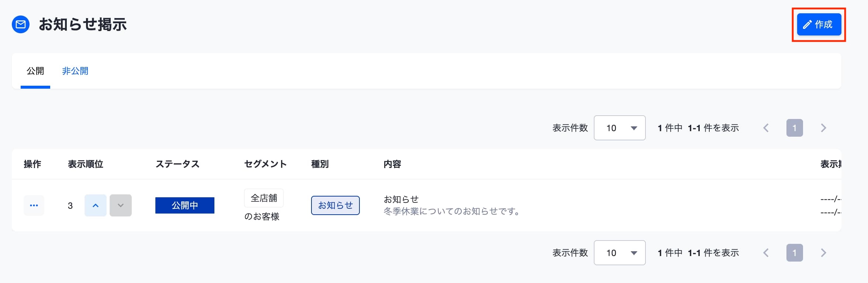The height and width of the screenshot is (283, 868).
Task: Click the blue 作成 create button
Action: (819, 24)
